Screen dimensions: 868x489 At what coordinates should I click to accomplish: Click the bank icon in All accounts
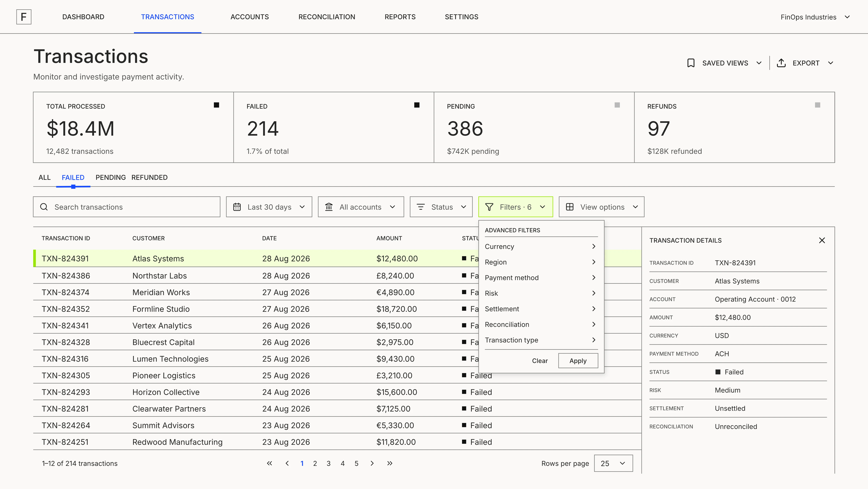point(329,207)
